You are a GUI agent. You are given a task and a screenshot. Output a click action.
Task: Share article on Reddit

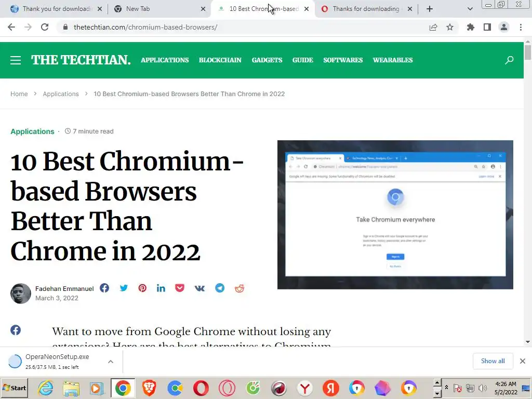tap(240, 288)
